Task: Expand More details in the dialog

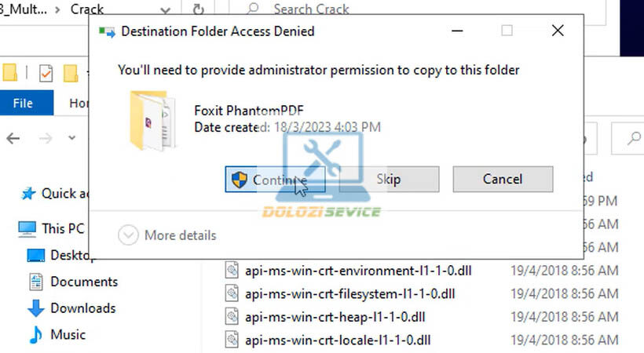Action: point(167,235)
